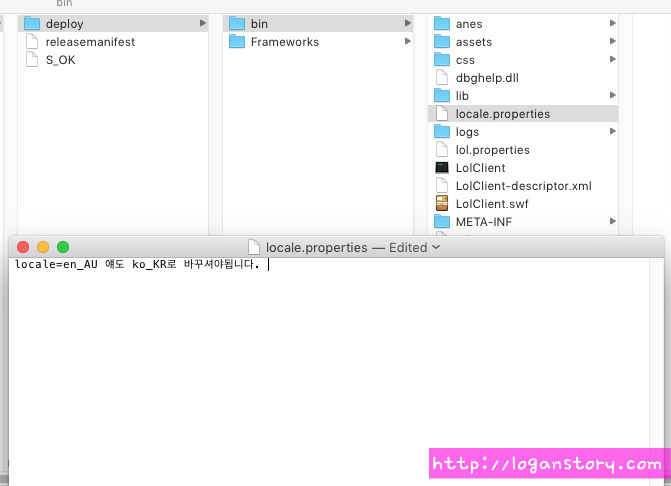
Task: Click the lol.properties file icon
Action: [442, 149]
